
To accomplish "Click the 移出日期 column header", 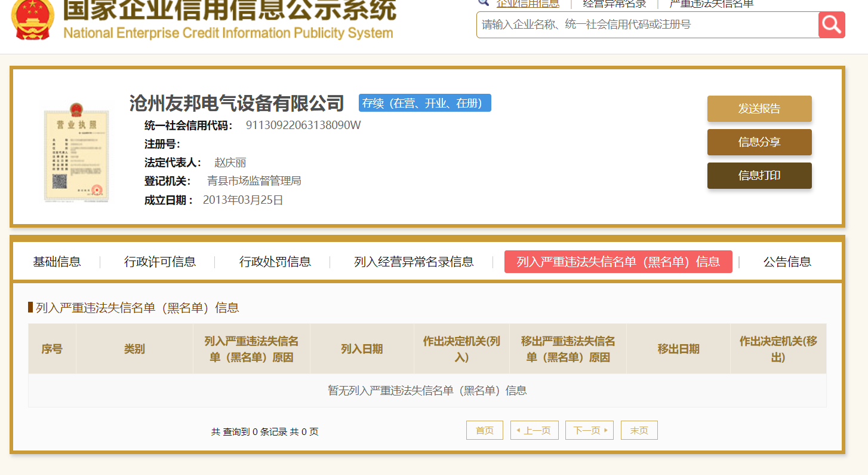I will [678, 349].
